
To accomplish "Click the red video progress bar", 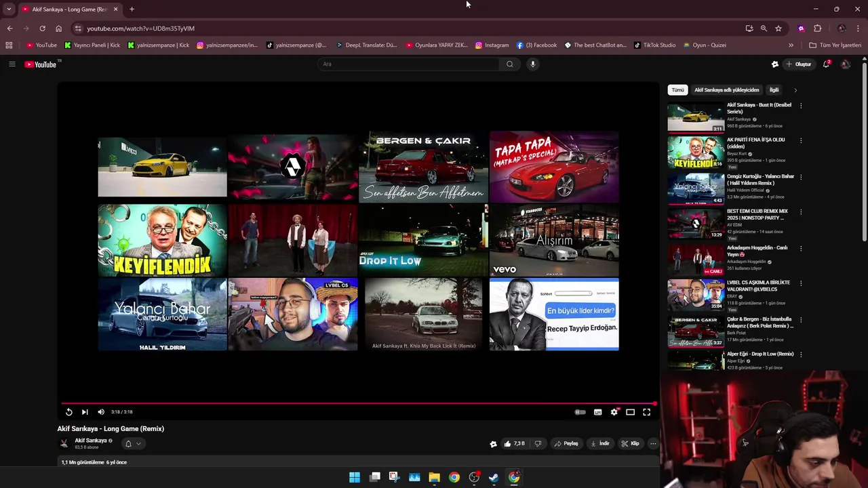I will tap(358, 403).
